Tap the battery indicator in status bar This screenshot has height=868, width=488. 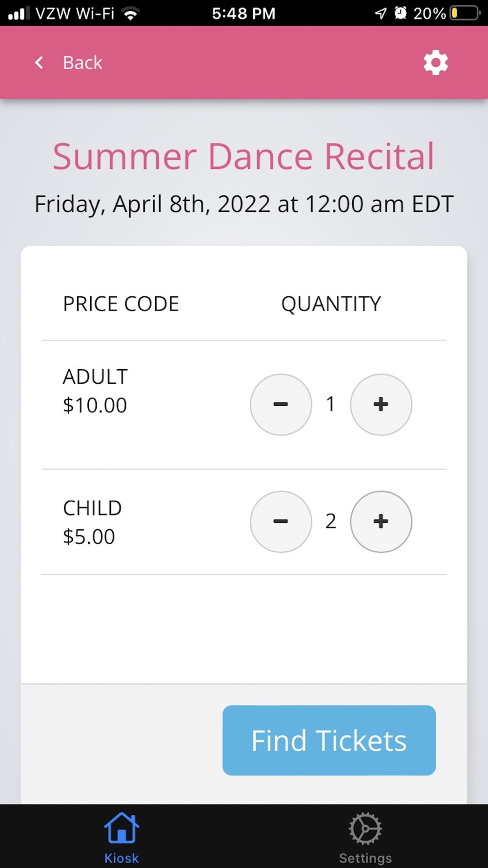coord(465,13)
